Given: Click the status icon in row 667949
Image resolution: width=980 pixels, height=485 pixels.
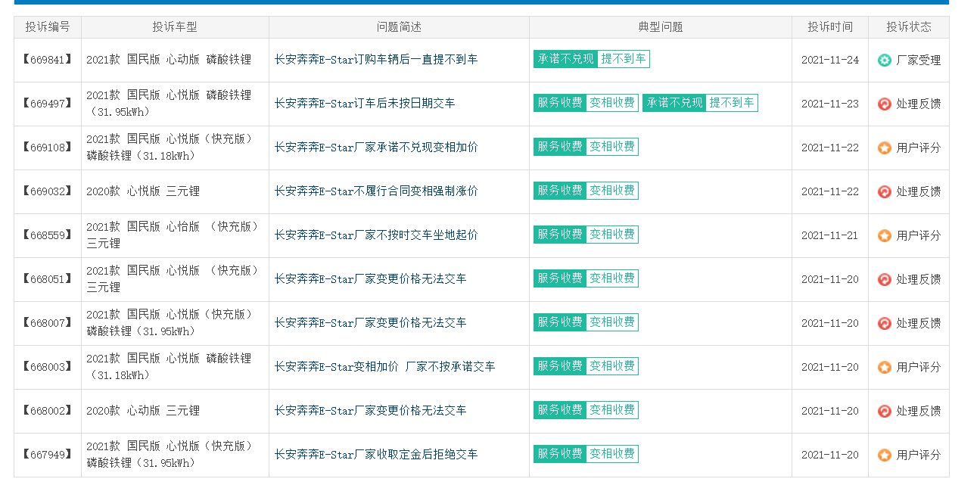Looking at the screenshot, I should tap(884, 455).
